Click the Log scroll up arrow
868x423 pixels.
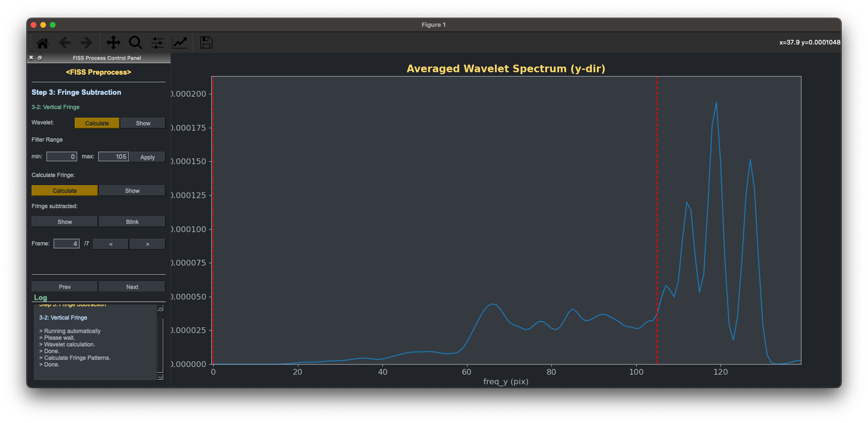click(x=160, y=308)
